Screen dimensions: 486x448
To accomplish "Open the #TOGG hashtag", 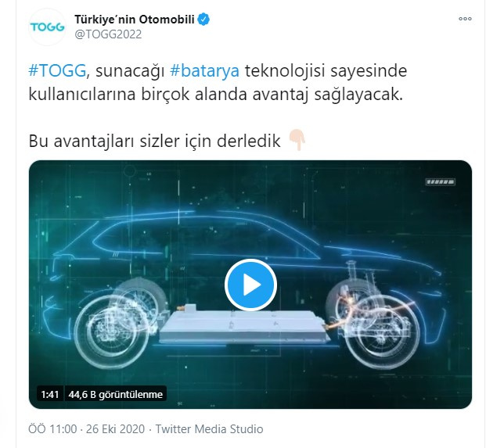I will click(57, 71).
